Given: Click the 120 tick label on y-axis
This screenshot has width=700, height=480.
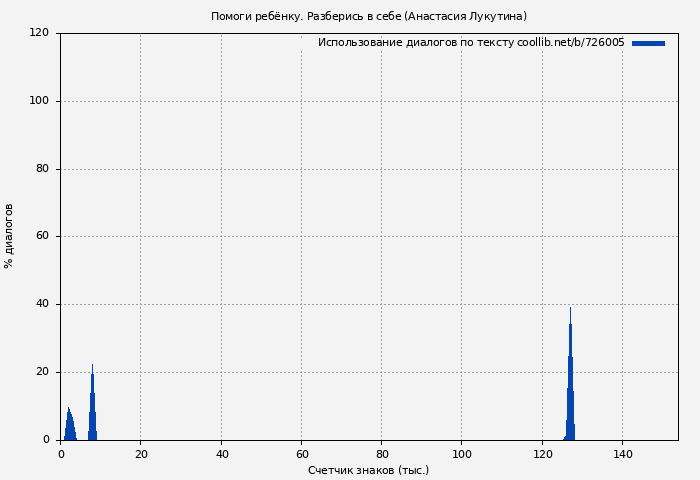Looking at the screenshot, I should pyautogui.click(x=39, y=33).
